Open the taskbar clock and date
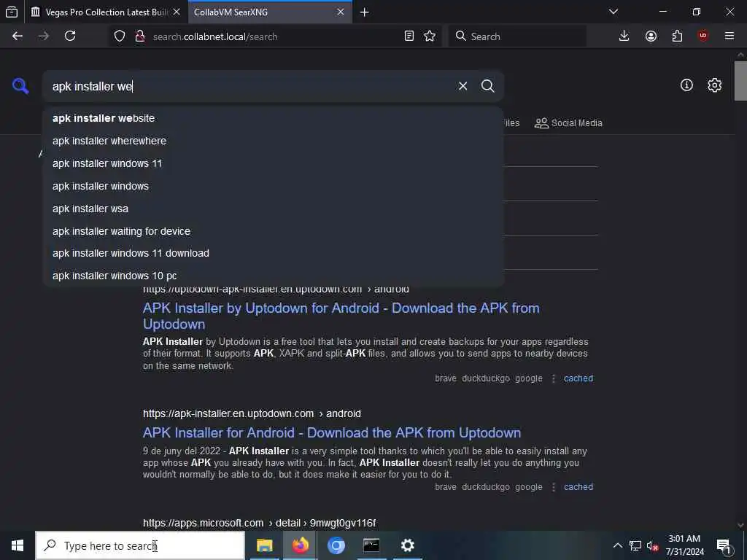 [684, 545]
